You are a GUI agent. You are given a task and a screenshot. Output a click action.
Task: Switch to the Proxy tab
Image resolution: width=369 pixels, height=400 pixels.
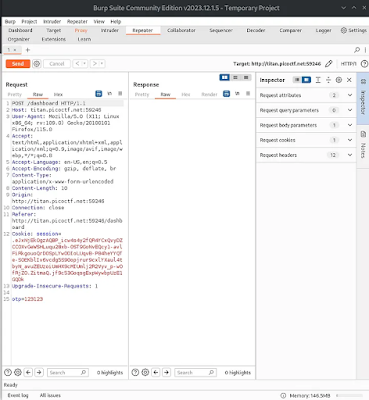click(x=81, y=30)
